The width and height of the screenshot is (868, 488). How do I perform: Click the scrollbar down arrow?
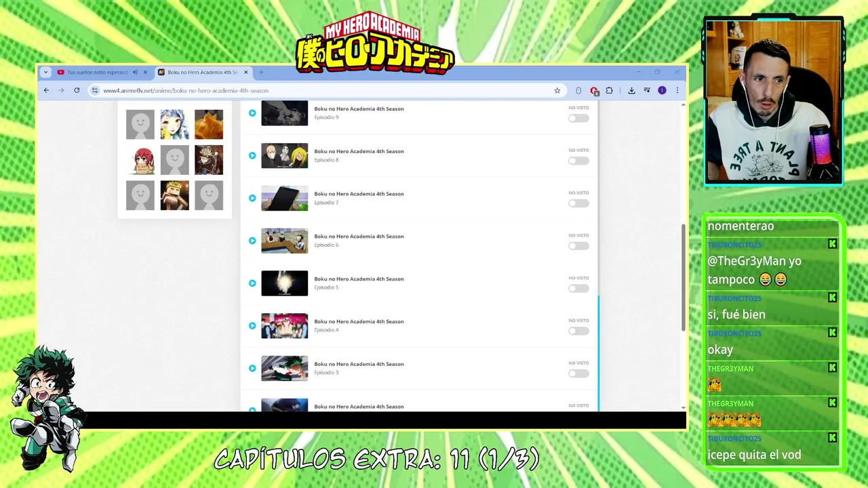coord(683,407)
